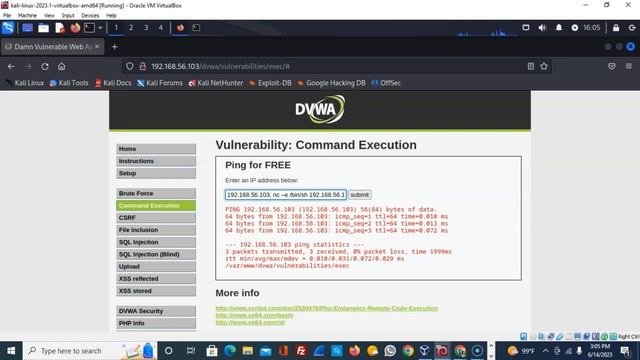Open the terminal emulator in Kali panel
This screenshot has height=360, width=640.
pyautogui.click(x=89, y=28)
